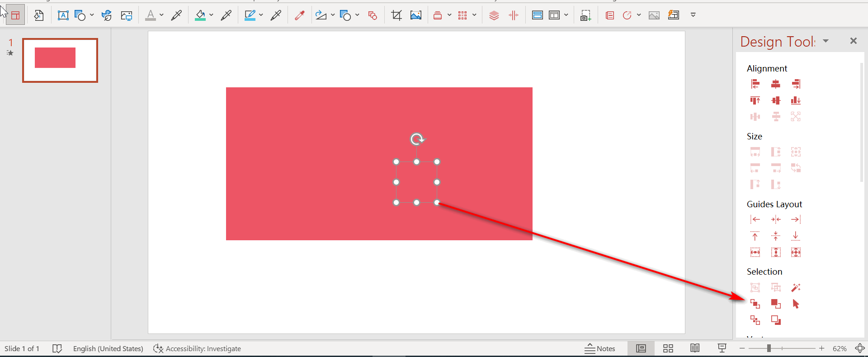868x357 pixels.
Task: Click the zoom in plus button
Action: pos(821,348)
